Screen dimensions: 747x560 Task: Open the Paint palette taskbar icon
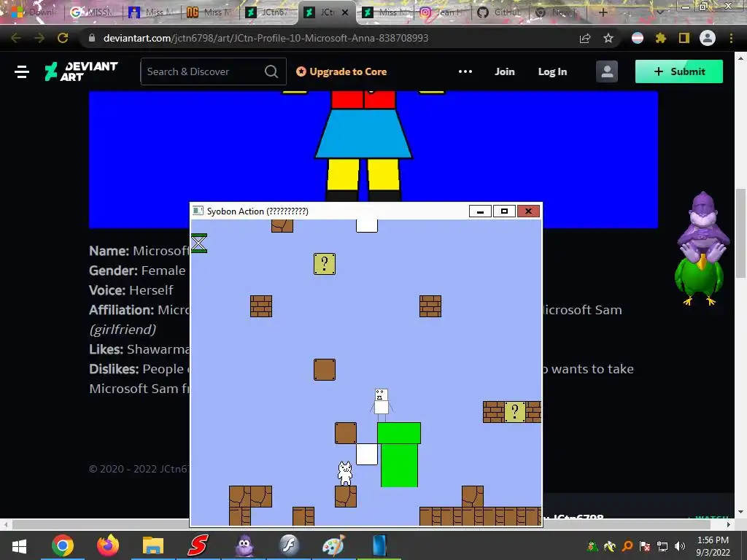333,545
